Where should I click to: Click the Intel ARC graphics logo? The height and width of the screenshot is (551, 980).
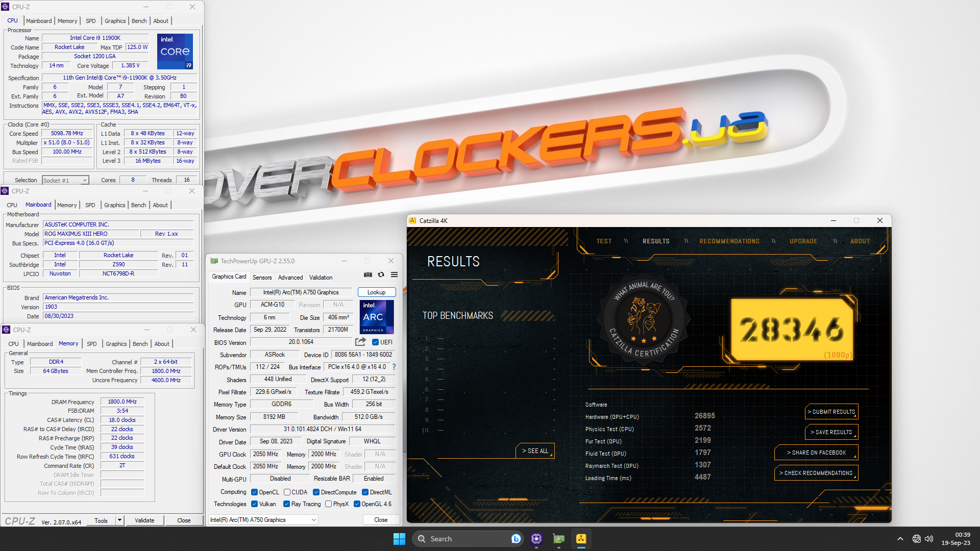click(x=376, y=317)
